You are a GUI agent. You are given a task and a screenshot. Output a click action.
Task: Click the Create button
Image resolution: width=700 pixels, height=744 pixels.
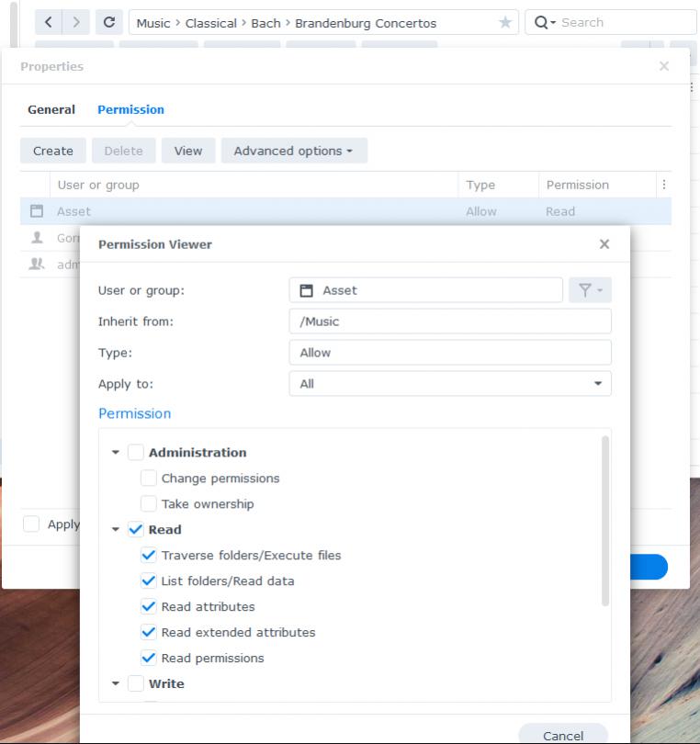point(53,152)
